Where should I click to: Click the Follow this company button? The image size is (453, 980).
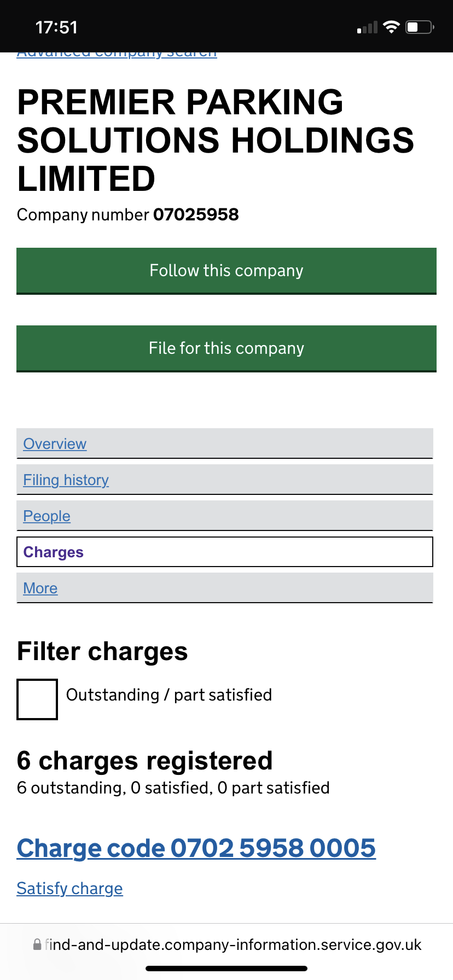point(226,271)
